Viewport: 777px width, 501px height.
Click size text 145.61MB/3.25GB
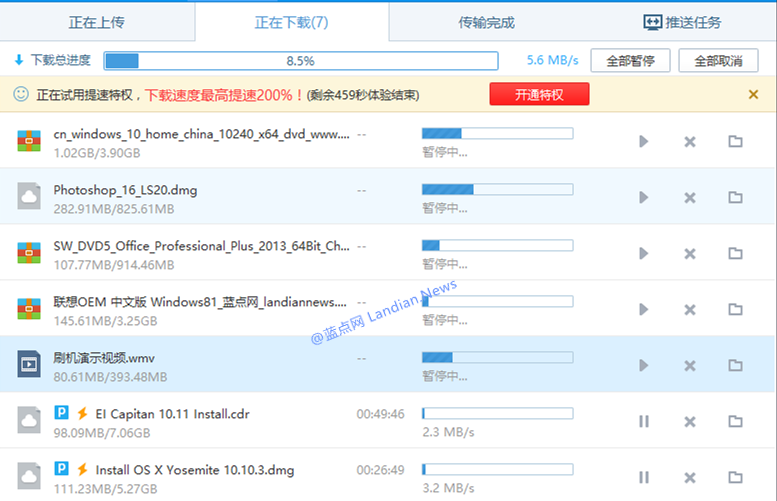pos(106,321)
